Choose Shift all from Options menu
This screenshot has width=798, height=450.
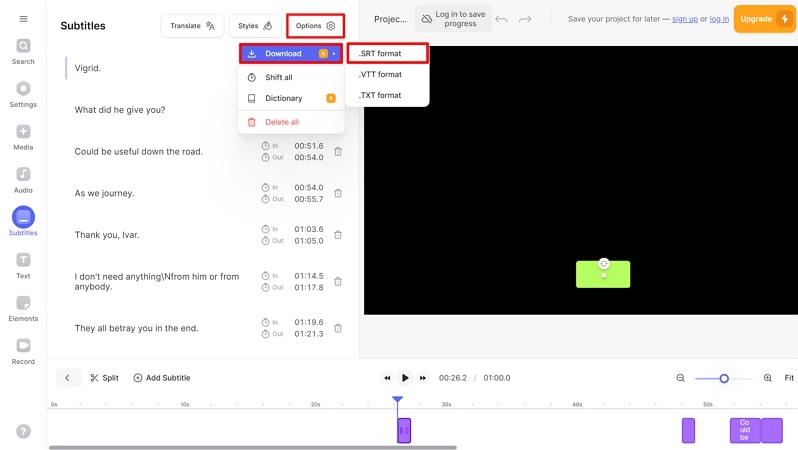click(291, 77)
